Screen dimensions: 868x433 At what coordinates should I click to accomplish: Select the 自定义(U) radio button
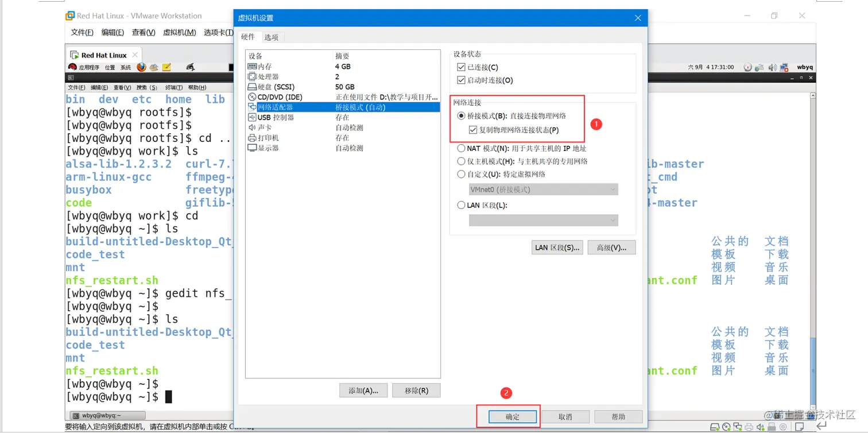click(461, 174)
